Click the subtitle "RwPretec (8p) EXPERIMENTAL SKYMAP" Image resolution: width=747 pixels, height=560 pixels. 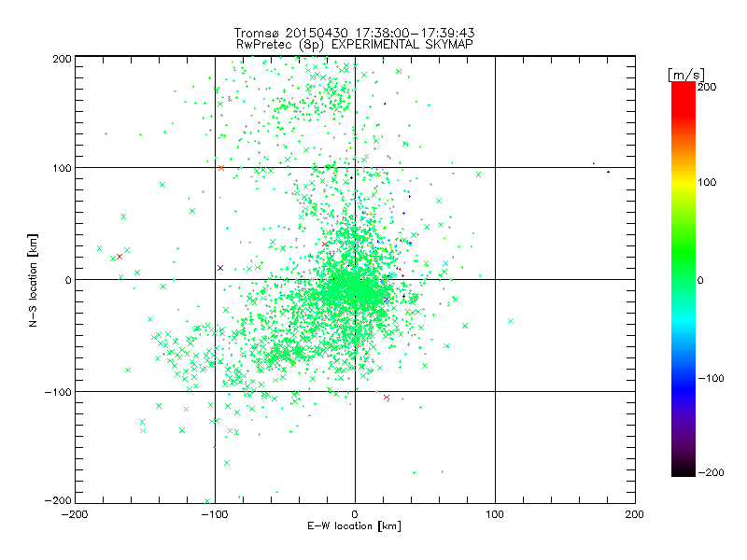tap(354, 44)
